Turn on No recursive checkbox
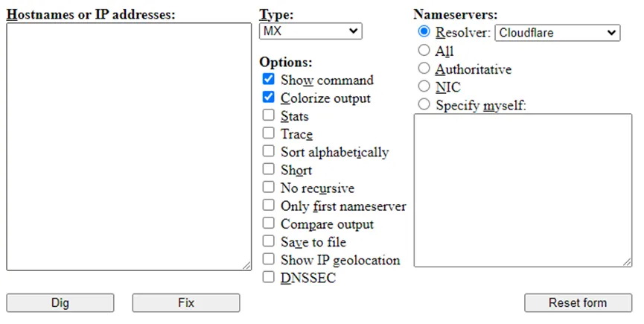 pos(268,187)
